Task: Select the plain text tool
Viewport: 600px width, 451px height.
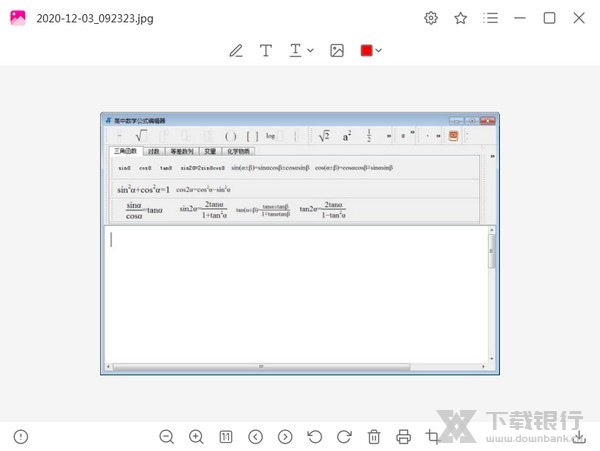Action: click(265, 51)
